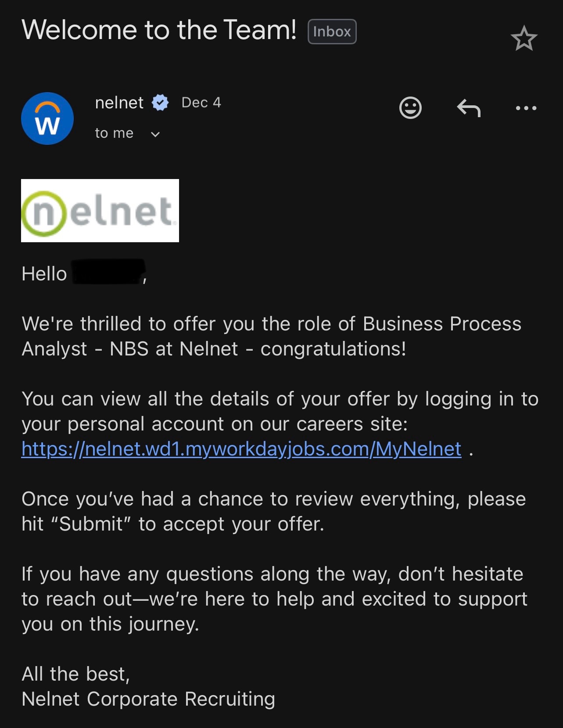Open the Nelnet logo image
Image resolution: width=563 pixels, height=728 pixels.
coord(100,211)
